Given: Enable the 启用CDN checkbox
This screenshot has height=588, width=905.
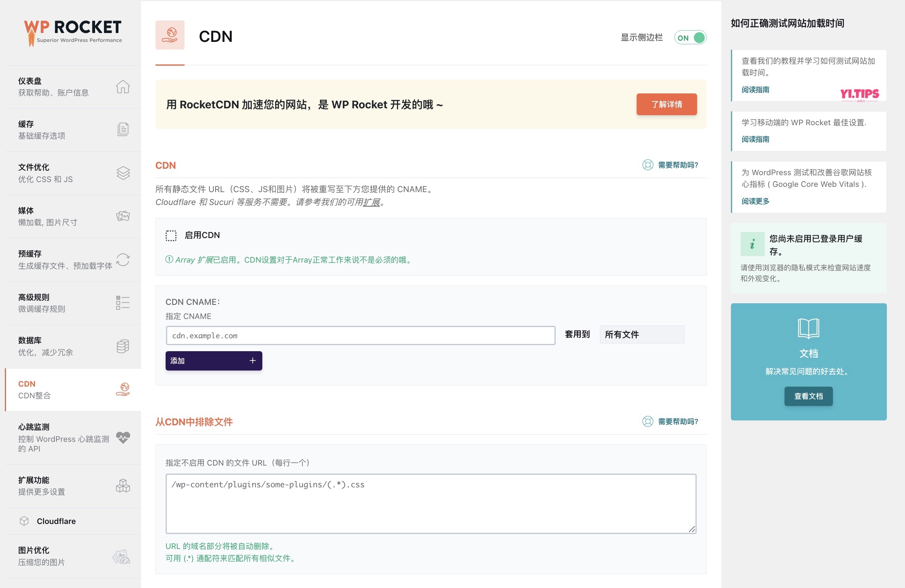Looking at the screenshot, I should coord(171,236).
